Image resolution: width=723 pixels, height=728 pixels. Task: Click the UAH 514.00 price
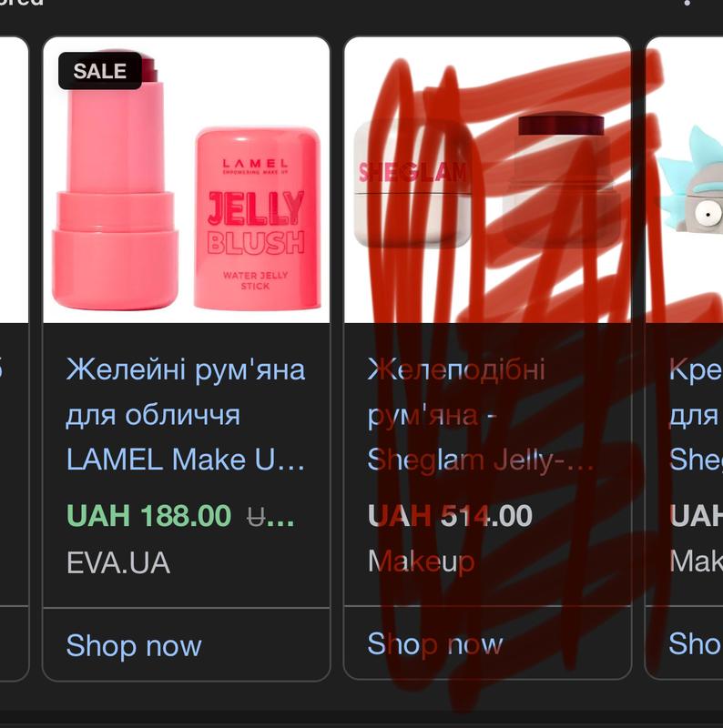tap(450, 516)
